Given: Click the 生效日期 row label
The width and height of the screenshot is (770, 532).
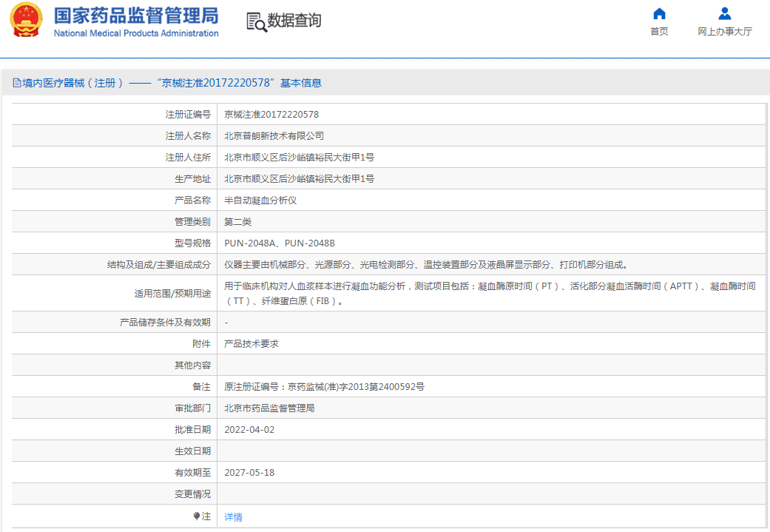Looking at the screenshot, I should coord(192,451).
